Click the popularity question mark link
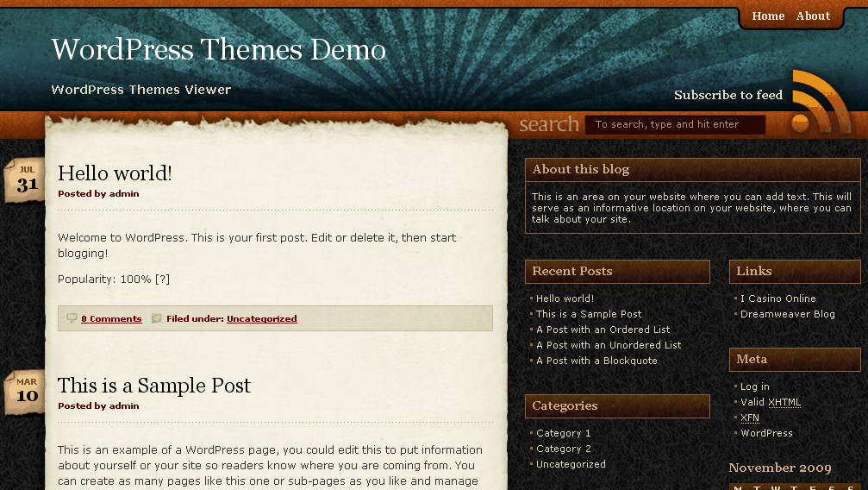 [x=162, y=279]
